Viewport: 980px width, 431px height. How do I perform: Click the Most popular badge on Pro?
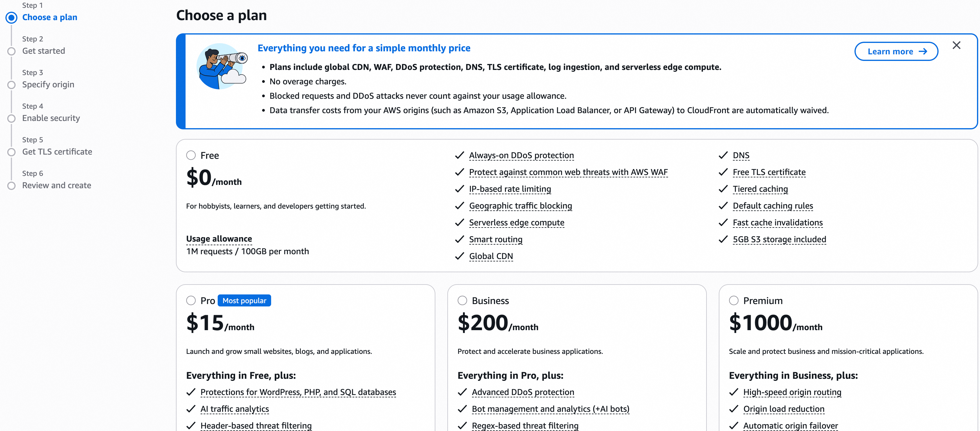pyautogui.click(x=244, y=300)
